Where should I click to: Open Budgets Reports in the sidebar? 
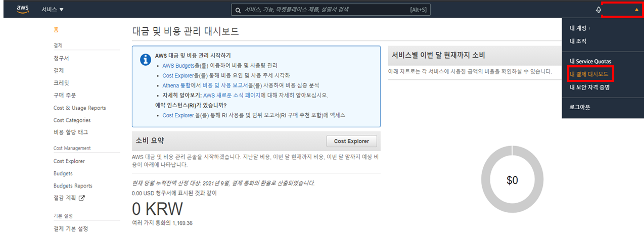73,186
